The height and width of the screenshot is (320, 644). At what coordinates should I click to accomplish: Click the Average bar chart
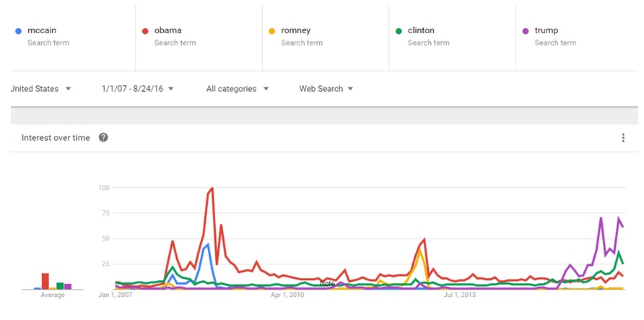tap(53, 281)
